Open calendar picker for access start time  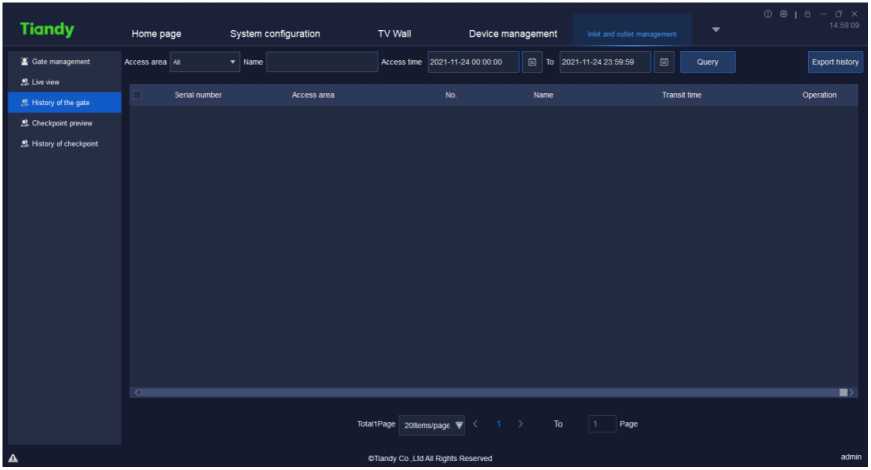[532, 62]
